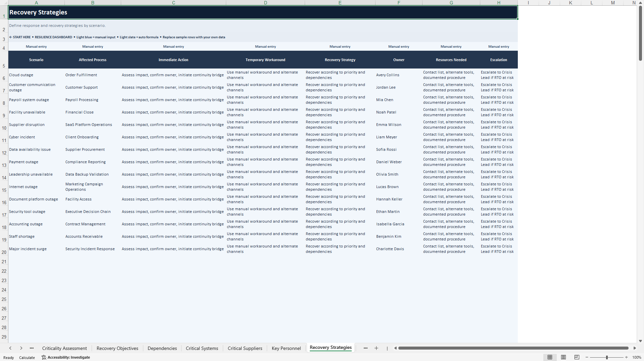Open Accessibility: Investigate status item
The image size is (644, 361).
[x=66, y=357]
